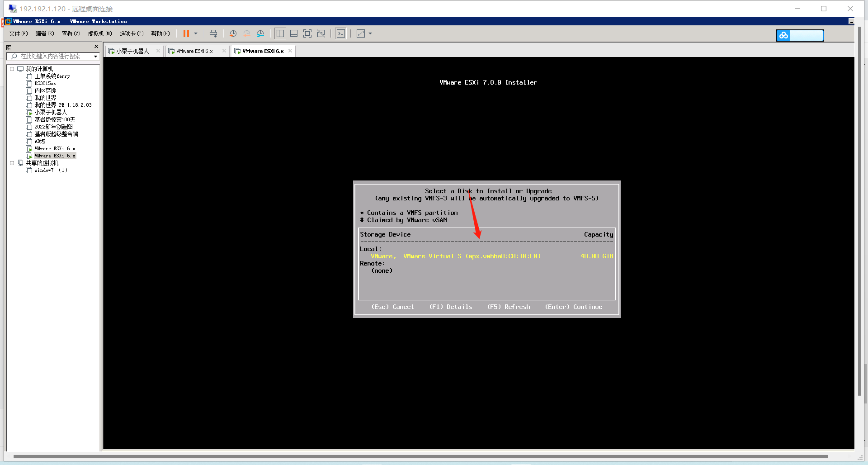The width and height of the screenshot is (868, 465).
Task: Open the library search dropdown arrow
Action: coord(95,57)
